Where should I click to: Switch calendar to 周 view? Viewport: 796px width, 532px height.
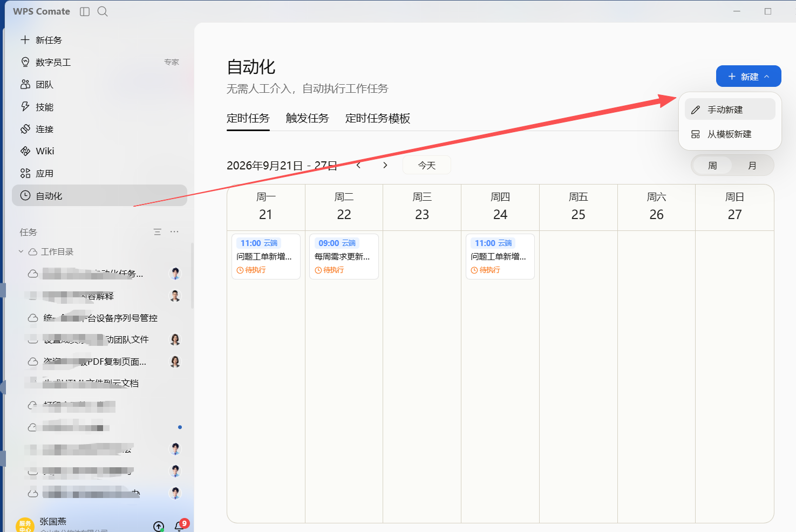tap(712, 165)
